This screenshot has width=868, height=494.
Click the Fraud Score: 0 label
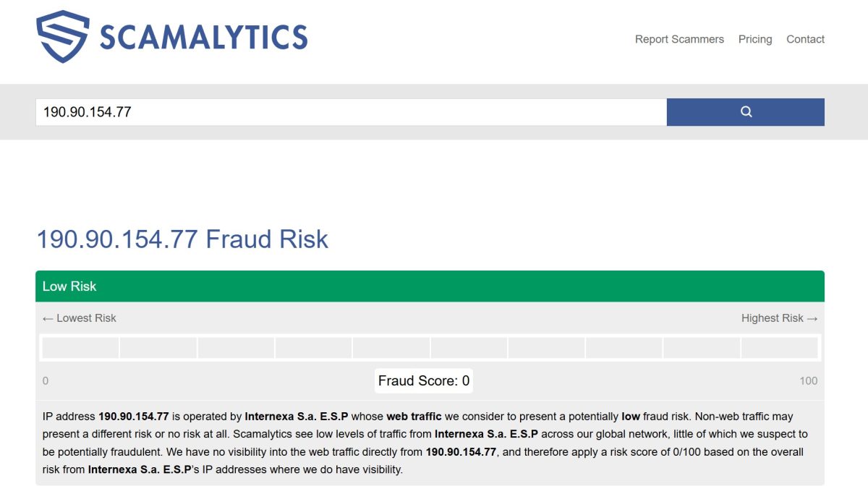click(423, 380)
